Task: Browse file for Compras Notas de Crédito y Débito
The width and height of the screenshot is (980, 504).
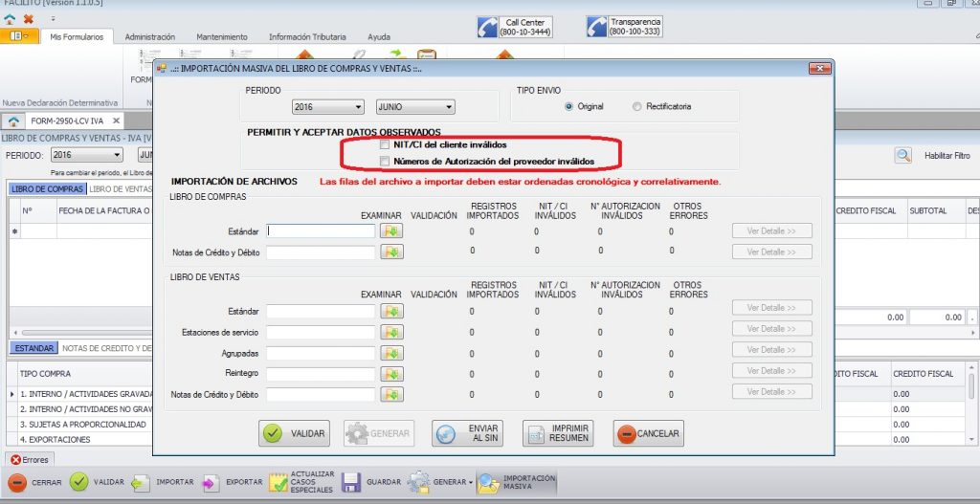Action: point(391,252)
